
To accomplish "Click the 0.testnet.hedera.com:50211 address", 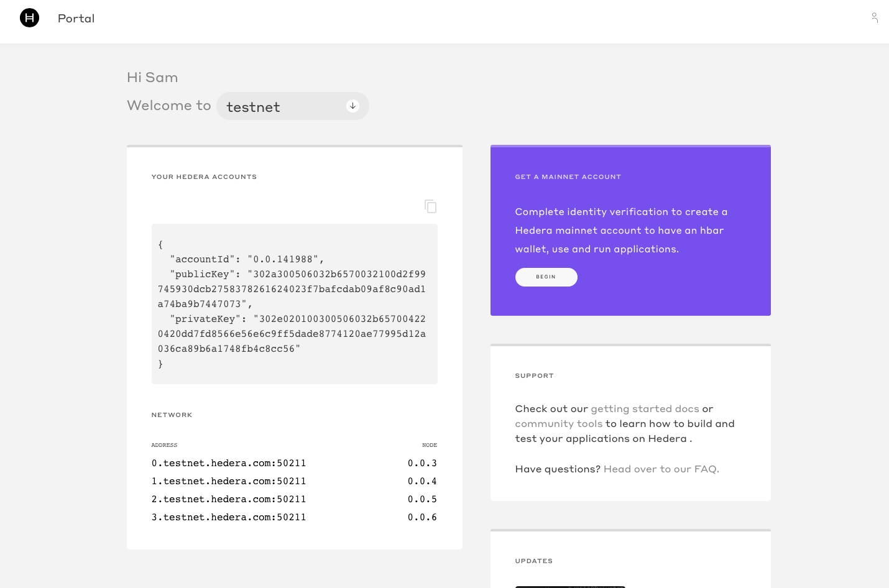I will coord(229,463).
